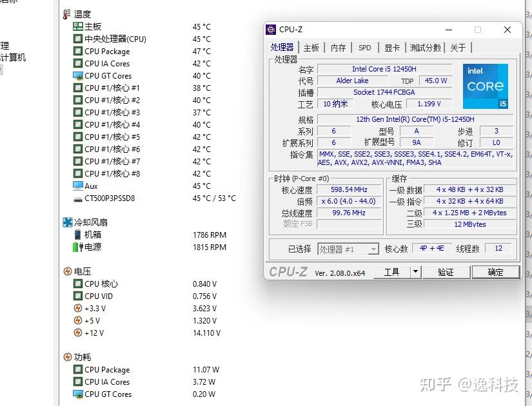Click the 核心速度 value 598.54 MHz

(x=349, y=189)
